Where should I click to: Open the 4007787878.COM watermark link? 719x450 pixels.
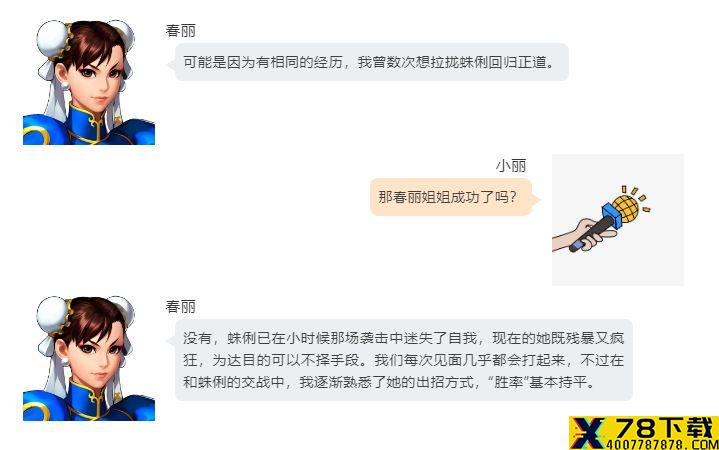point(663,444)
